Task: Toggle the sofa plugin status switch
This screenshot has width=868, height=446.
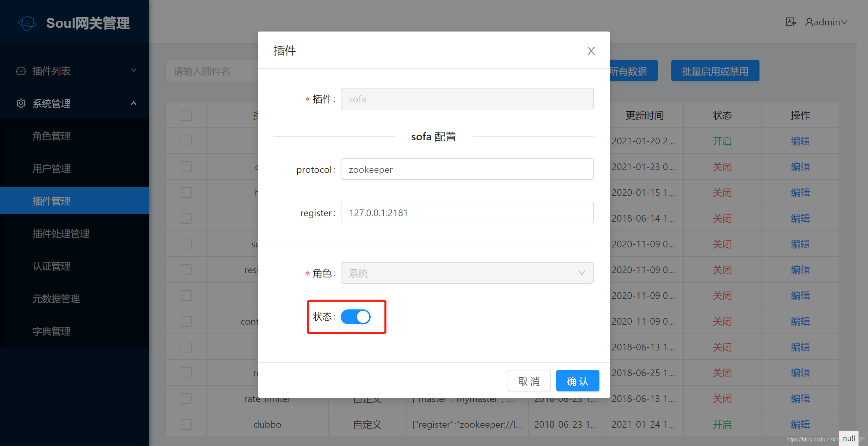Action: (355, 317)
